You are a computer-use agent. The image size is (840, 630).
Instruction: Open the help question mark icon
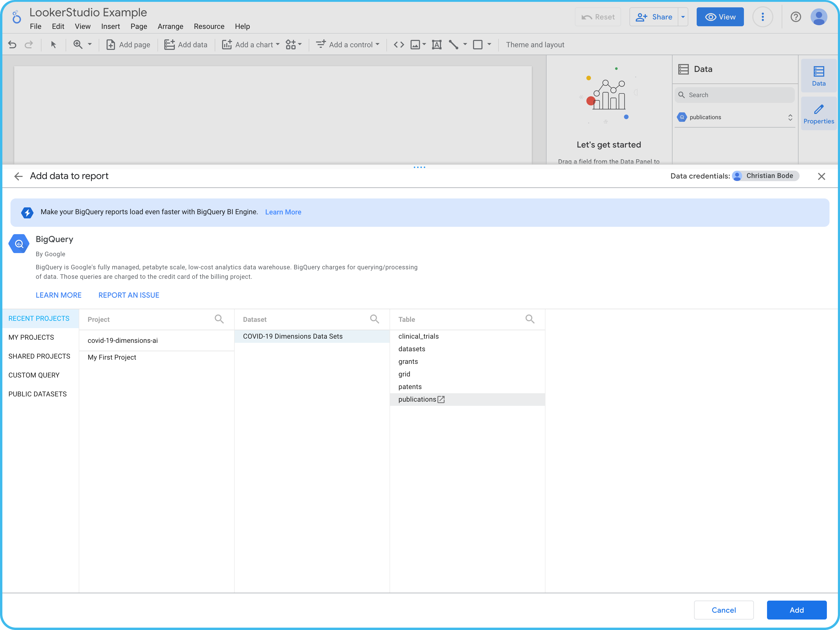[796, 17]
